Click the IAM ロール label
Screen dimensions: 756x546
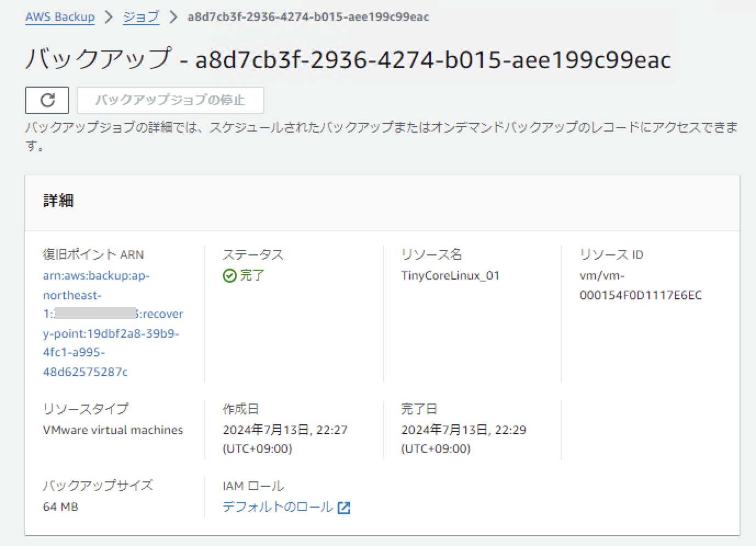[x=253, y=486]
